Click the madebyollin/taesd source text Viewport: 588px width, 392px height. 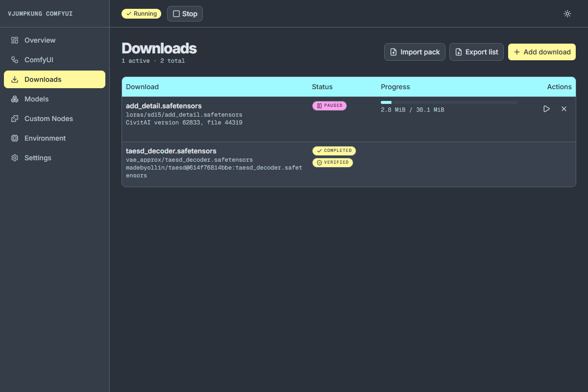tap(214, 171)
